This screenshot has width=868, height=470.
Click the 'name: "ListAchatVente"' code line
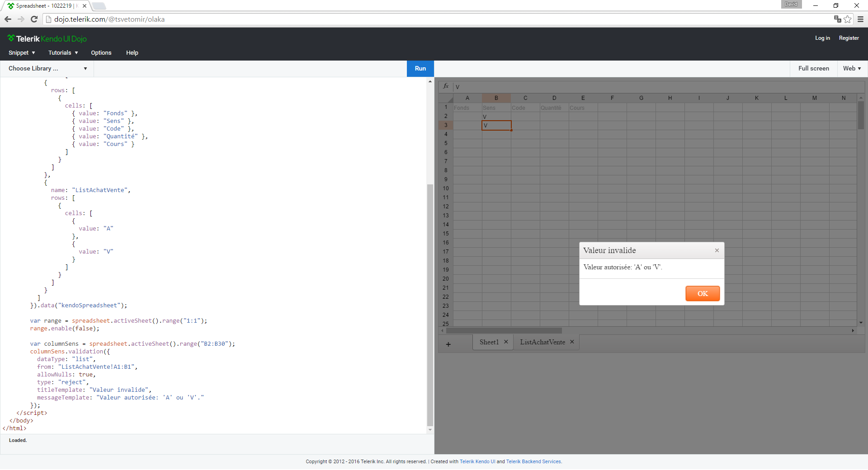pos(90,190)
